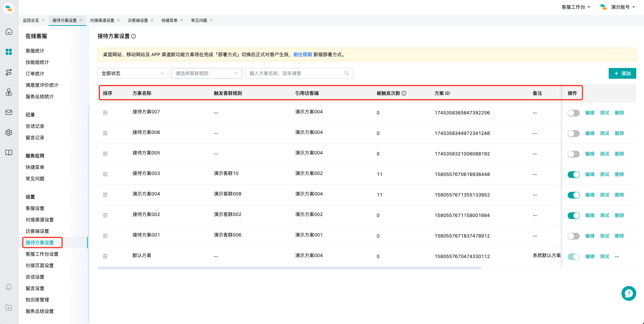
Task: Enable the switch for 接待方案001
Action: pyautogui.click(x=573, y=236)
